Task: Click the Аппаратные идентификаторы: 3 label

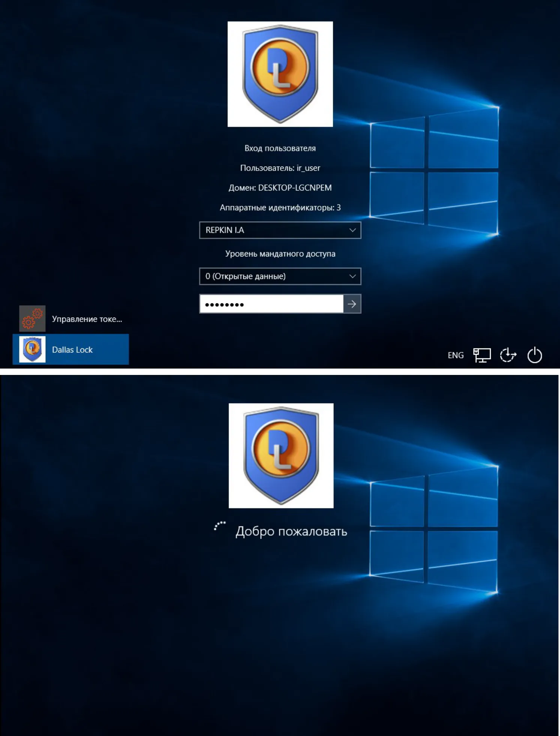Action: [280, 208]
